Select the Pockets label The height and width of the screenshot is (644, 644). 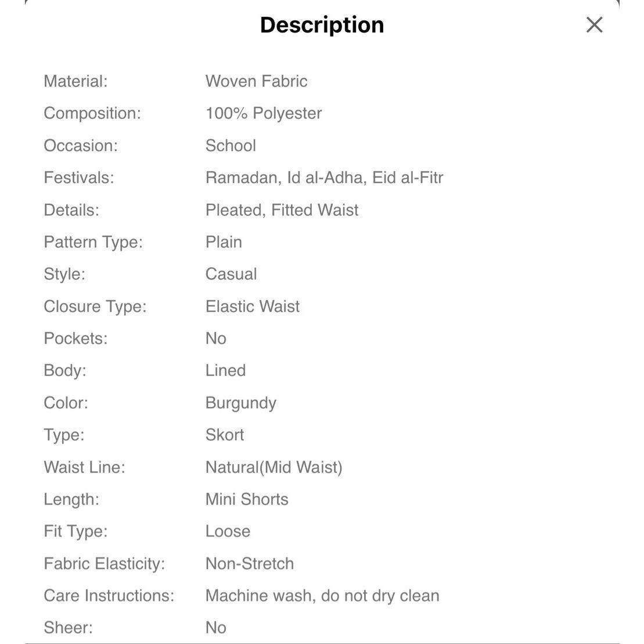[x=75, y=339]
